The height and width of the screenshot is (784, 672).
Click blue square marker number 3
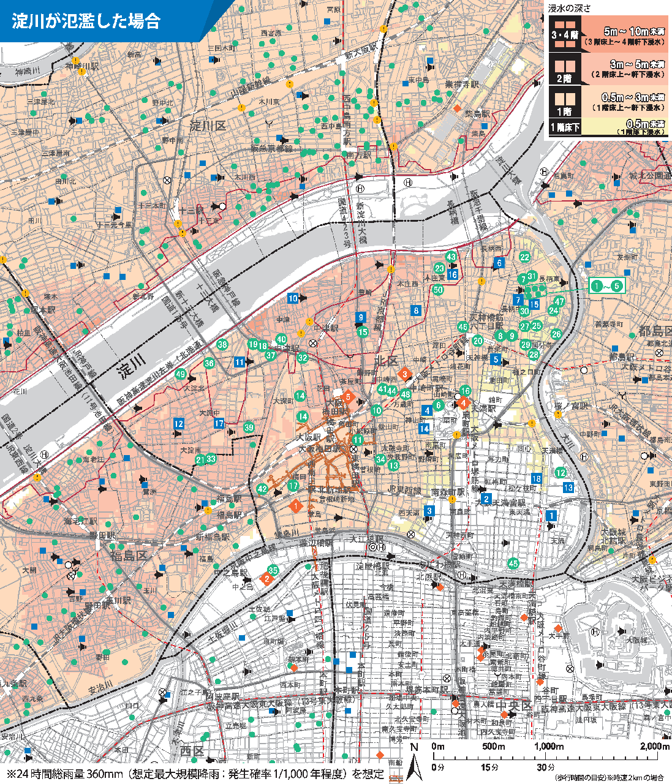(x=429, y=511)
